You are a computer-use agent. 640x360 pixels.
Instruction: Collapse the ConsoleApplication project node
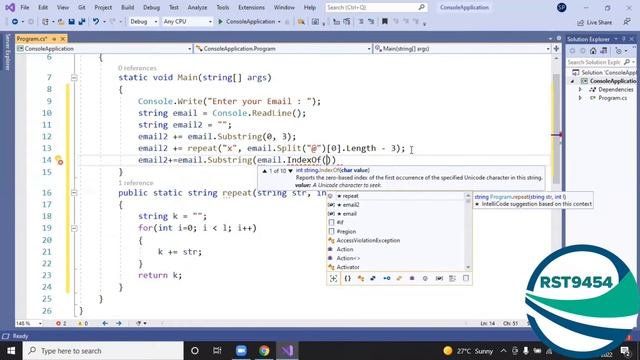tap(572, 81)
